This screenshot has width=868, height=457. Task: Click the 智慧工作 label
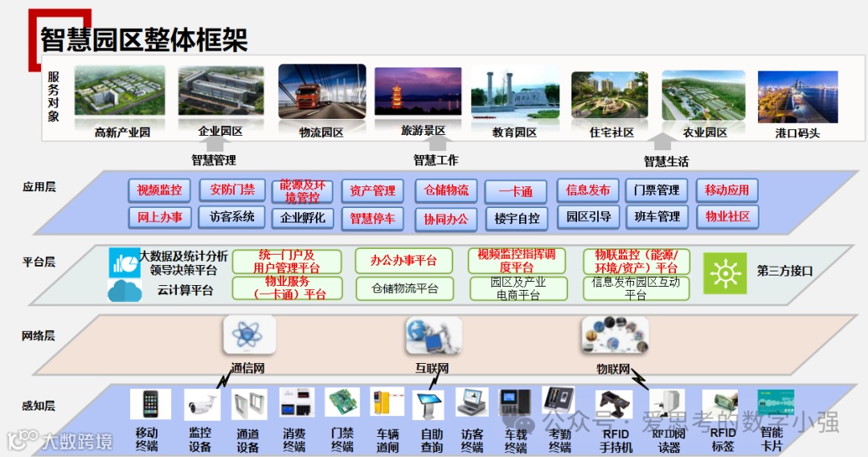436,161
